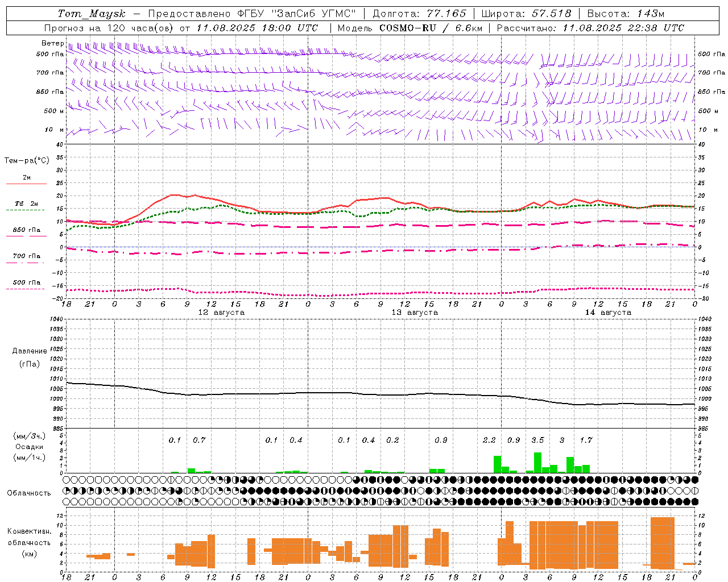The image size is (728, 582).
Task: Click the height value 143м
Action: coord(651,13)
